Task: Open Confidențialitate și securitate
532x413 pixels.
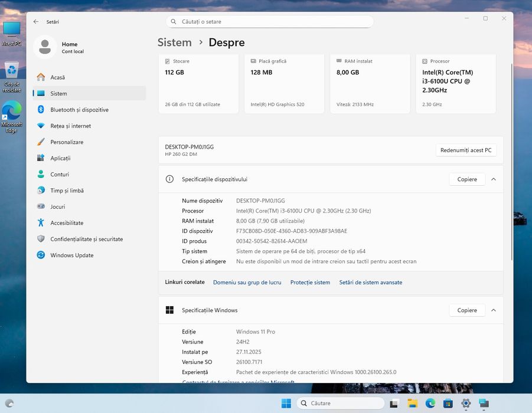Action: point(90,239)
